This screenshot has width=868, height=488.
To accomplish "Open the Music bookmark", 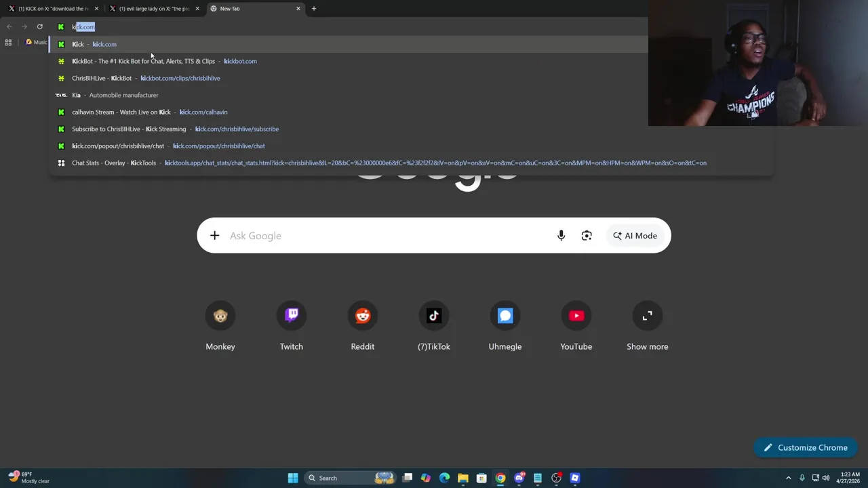I will 37,42.
